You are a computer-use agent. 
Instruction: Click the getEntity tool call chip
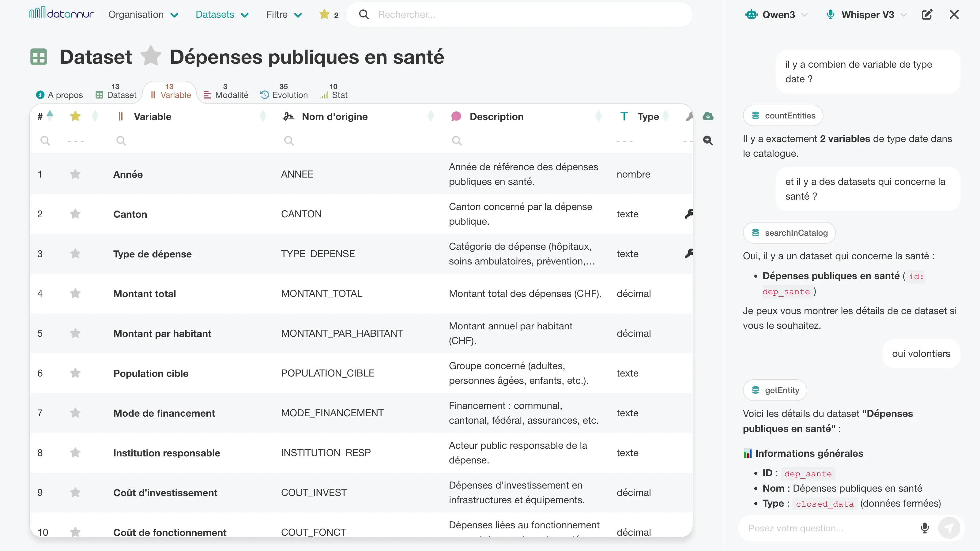pyautogui.click(x=775, y=390)
